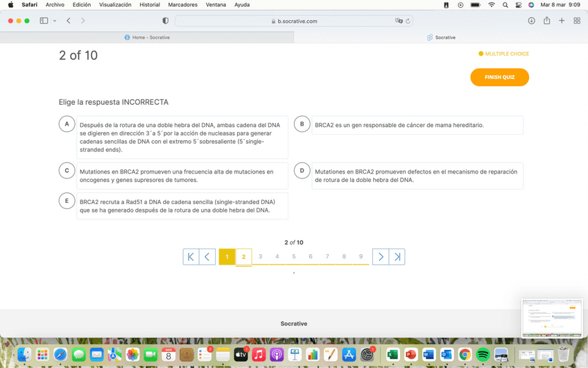
Task: Open Keynote from the Dock
Action: (295, 355)
